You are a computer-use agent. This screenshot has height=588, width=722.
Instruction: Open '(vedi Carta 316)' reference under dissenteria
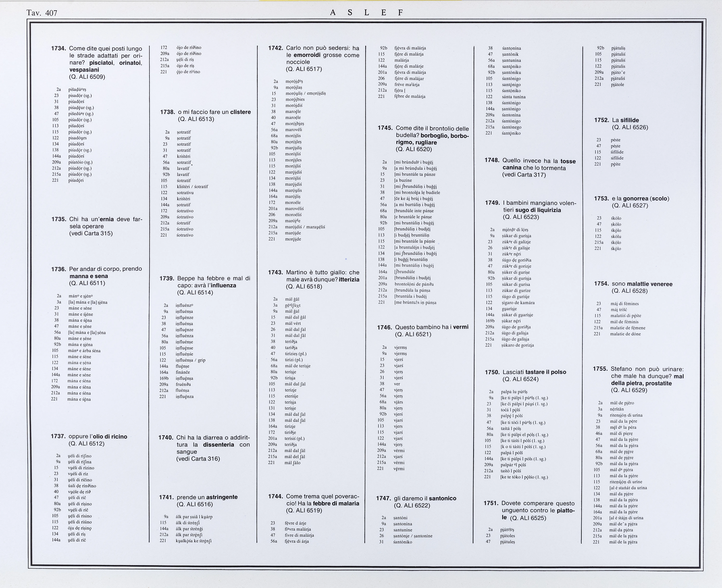click(x=198, y=459)
